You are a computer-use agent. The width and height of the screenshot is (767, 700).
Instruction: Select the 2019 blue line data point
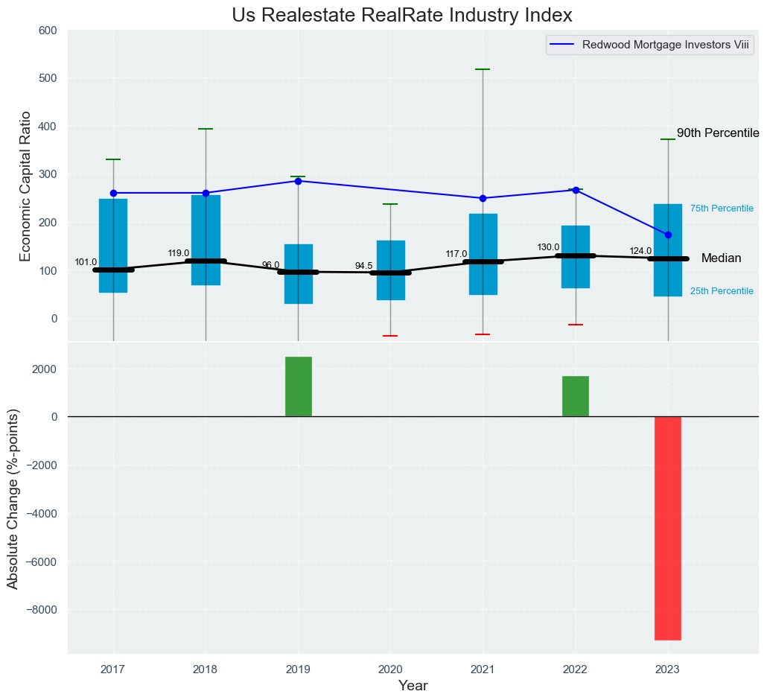(x=299, y=181)
